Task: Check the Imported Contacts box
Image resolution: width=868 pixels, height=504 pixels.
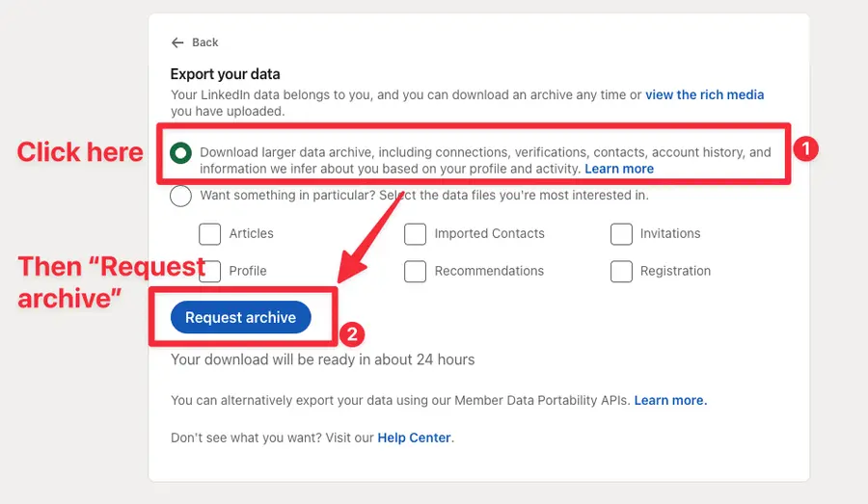Action: 415,234
